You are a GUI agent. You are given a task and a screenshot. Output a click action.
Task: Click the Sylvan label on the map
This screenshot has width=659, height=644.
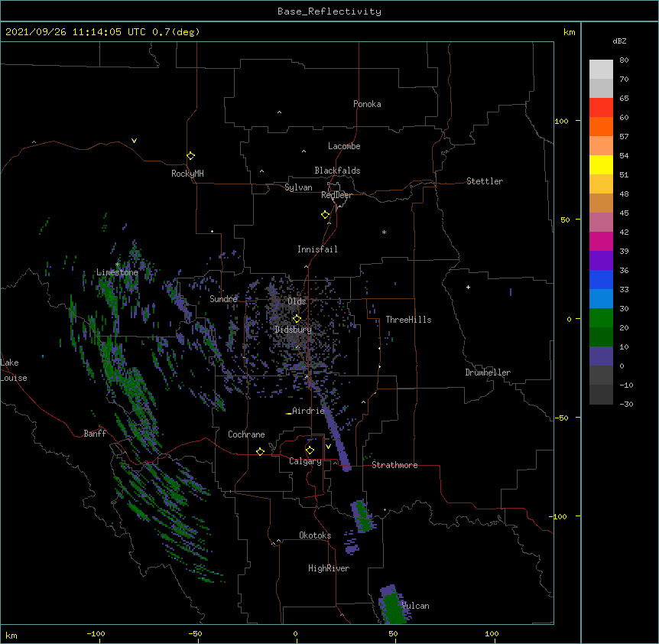(x=298, y=187)
